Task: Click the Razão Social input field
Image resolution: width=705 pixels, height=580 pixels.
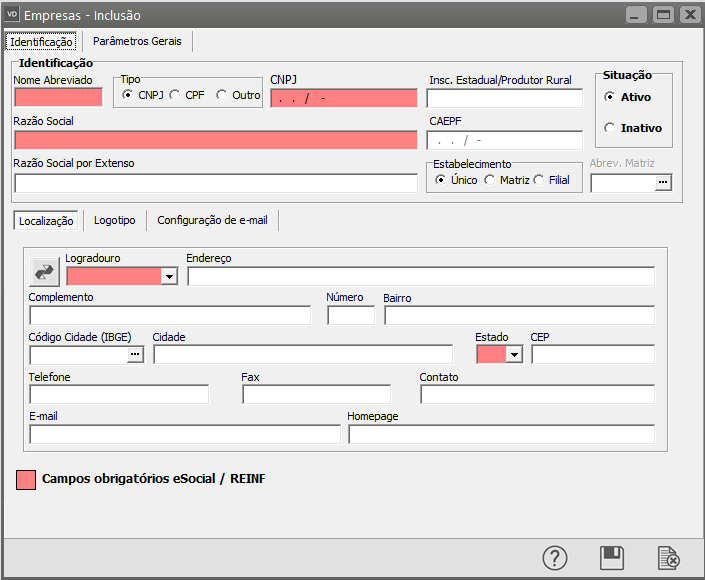Action: coord(215,140)
